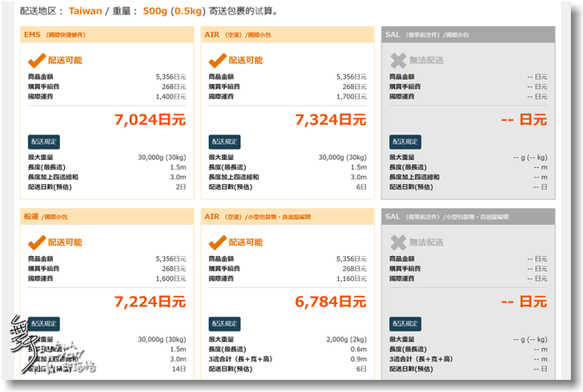Click the gray X icon in SAL 國際小包 card
This screenshot has height=392, width=583.
coord(398,61)
